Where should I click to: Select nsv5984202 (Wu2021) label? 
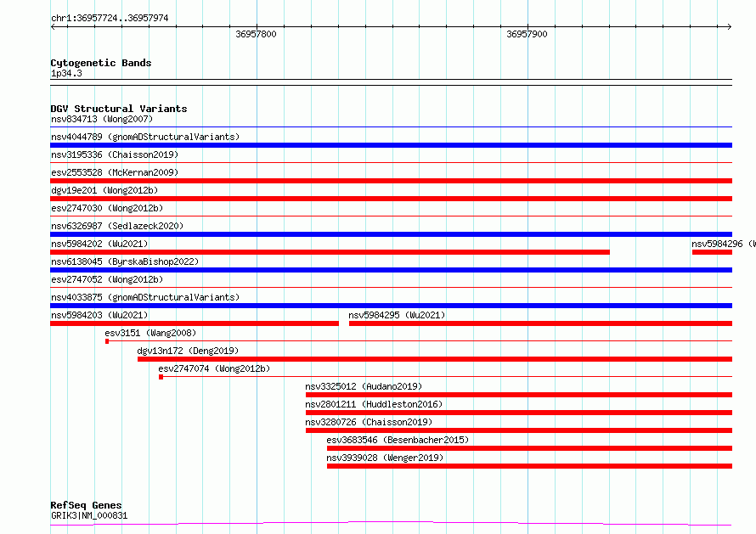(99, 244)
